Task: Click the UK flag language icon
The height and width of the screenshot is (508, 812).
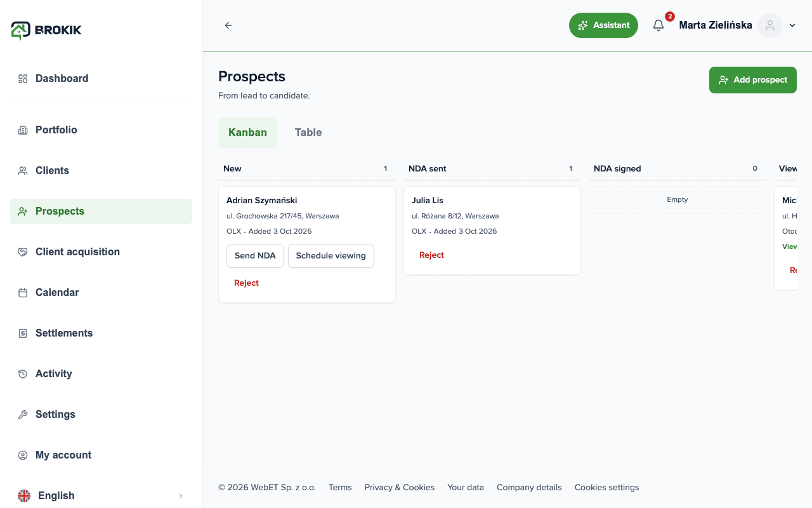Action: click(24, 496)
